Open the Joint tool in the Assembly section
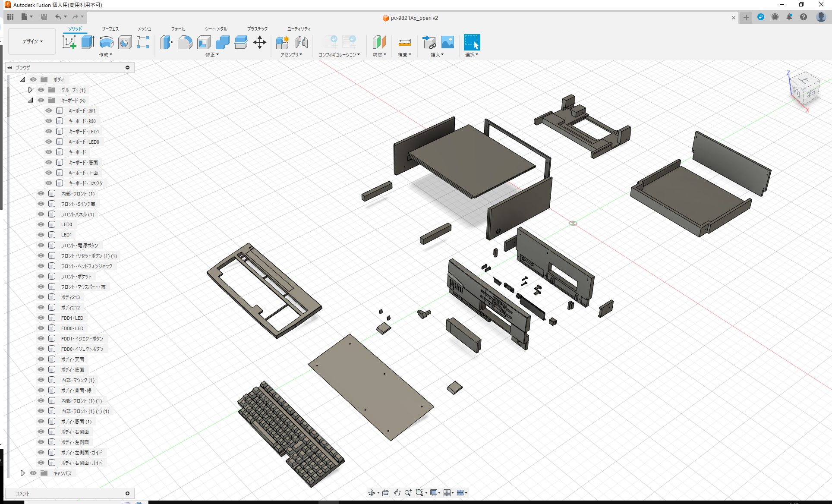The image size is (832, 504). click(302, 42)
